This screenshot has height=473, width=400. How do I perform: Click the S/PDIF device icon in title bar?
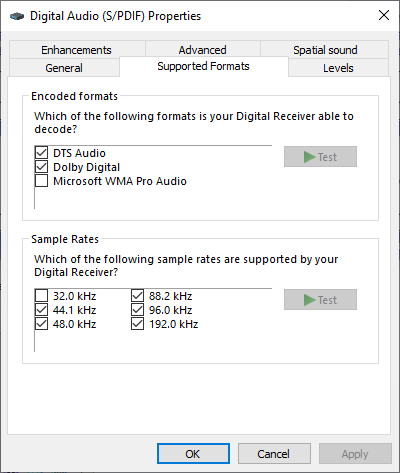tap(17, 16)
